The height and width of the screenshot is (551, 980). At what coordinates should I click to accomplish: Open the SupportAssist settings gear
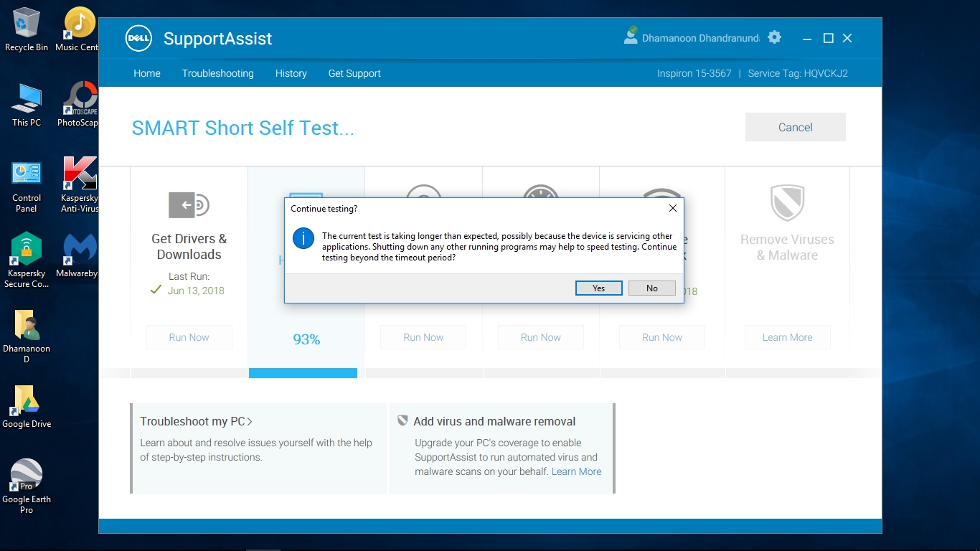coord(774,37)
